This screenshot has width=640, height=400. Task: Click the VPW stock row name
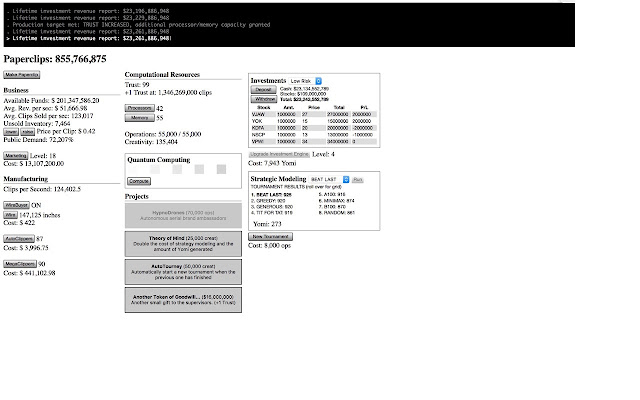(x=258, y=142)
